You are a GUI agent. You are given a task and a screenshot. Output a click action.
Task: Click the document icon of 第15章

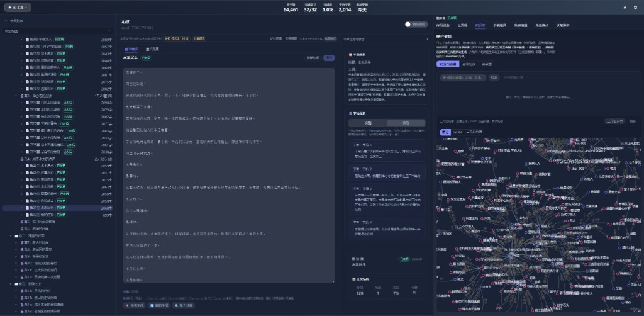[x=27, y=82]
